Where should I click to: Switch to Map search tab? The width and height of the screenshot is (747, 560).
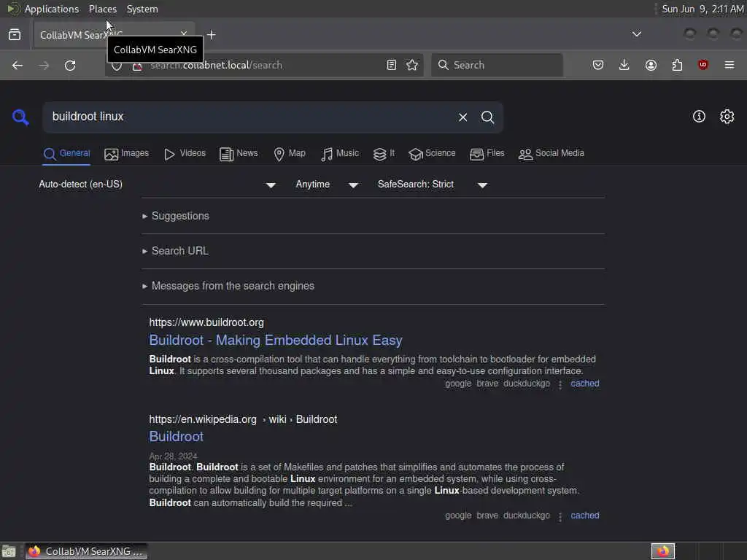click(290, 153)
